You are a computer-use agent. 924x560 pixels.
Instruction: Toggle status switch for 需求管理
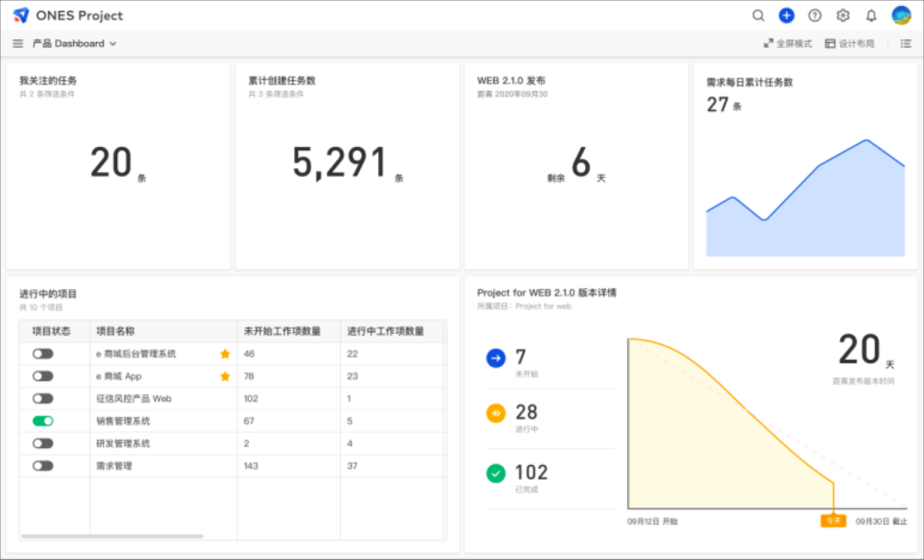click(43, 466)
